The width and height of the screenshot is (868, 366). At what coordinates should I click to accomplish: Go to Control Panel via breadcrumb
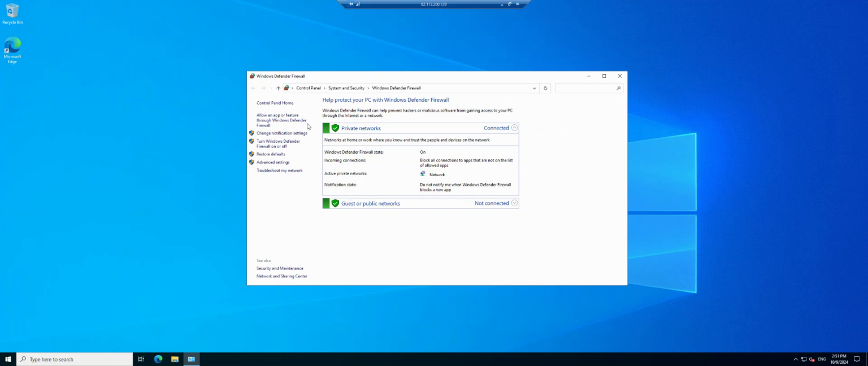(x=309, y=88)
